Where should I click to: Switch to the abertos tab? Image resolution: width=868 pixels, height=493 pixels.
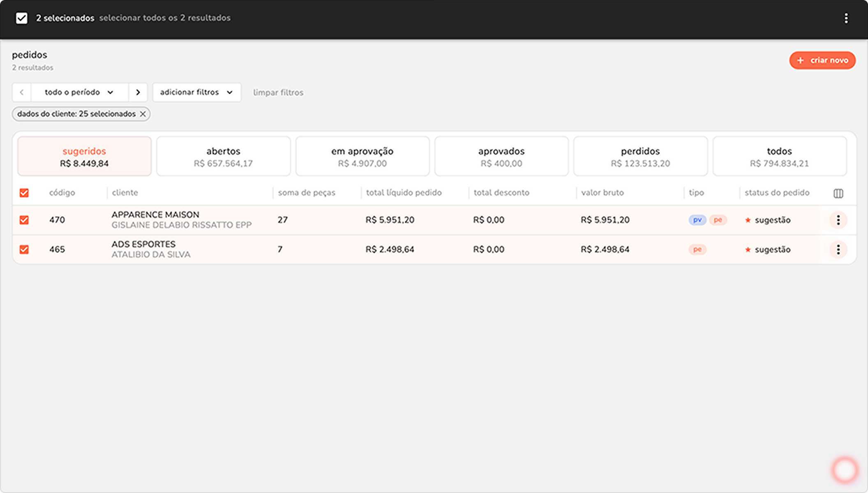[223, 156]
